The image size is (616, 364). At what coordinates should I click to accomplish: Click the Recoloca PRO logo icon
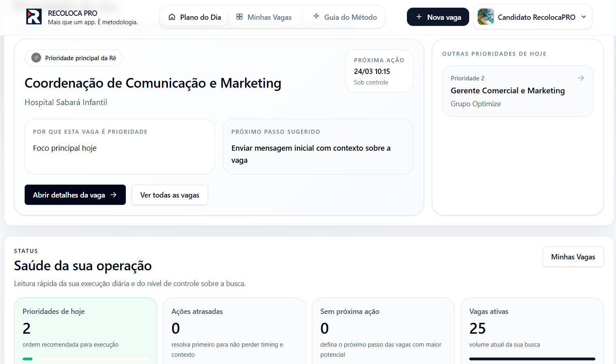tap(34, 17)
